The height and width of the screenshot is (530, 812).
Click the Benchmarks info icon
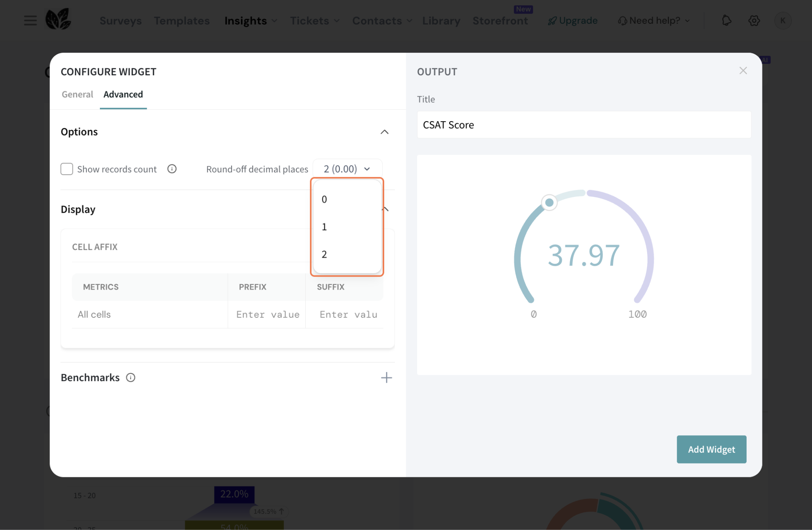coord(130,377)
